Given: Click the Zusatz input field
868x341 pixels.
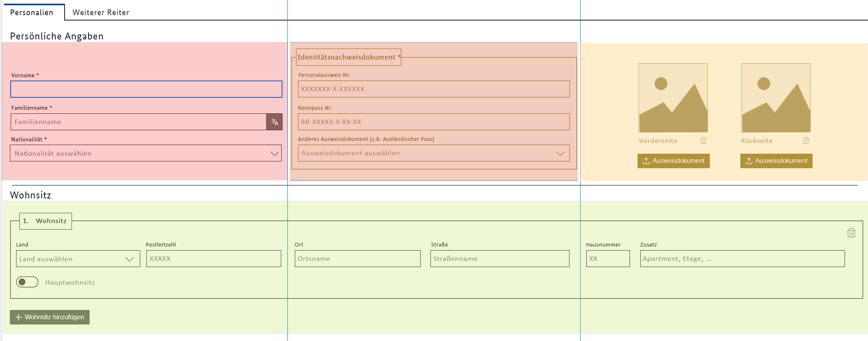Looking at the screenshot, I should (x=743, y=259).
